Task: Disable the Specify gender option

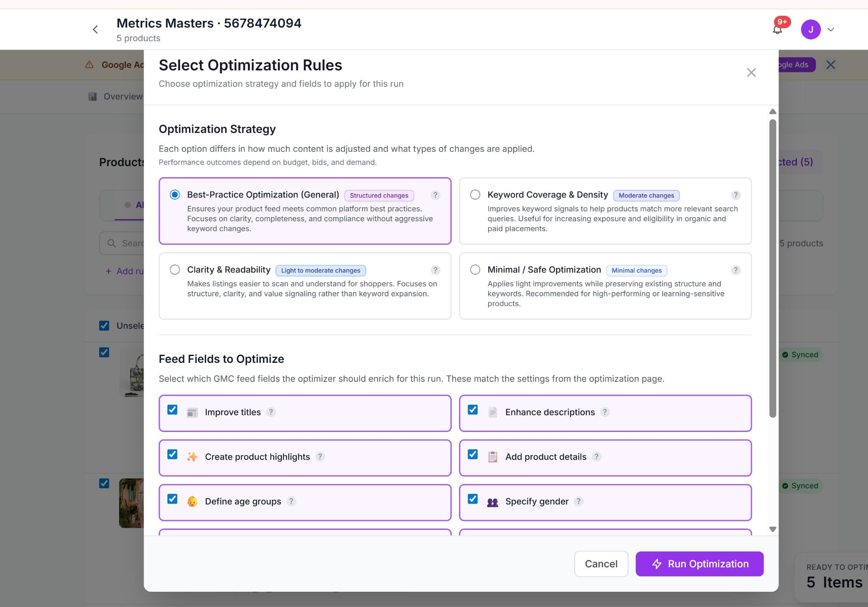Action: tap(473, 499)
